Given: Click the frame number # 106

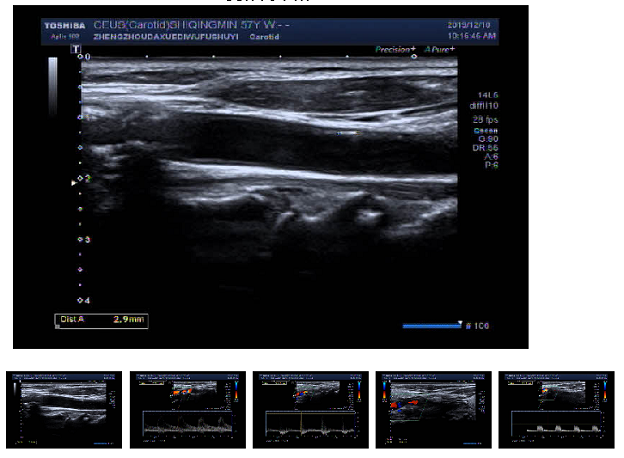Looking at the screenshot, I should tap(478, 326).
